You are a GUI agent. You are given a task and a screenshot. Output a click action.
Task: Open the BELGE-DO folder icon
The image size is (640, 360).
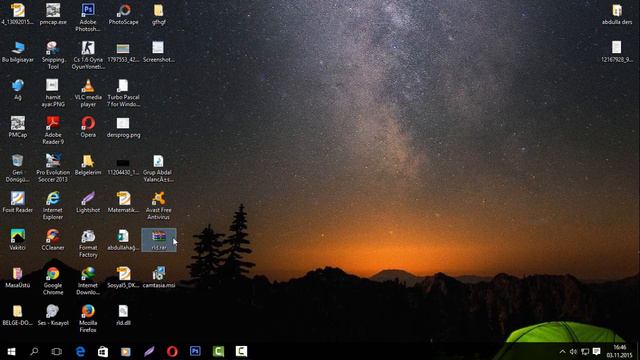pyautogui.click(x=18, y=315)
